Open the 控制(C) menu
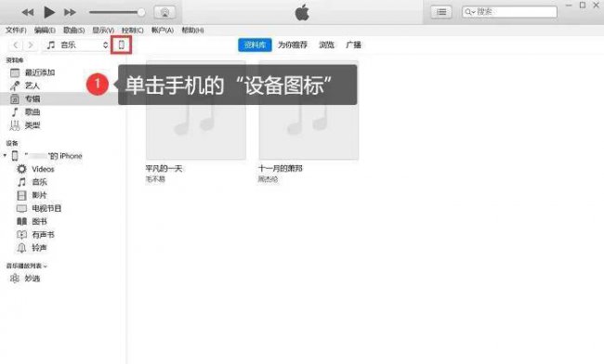604x364 pixels. tap(133, 30)
